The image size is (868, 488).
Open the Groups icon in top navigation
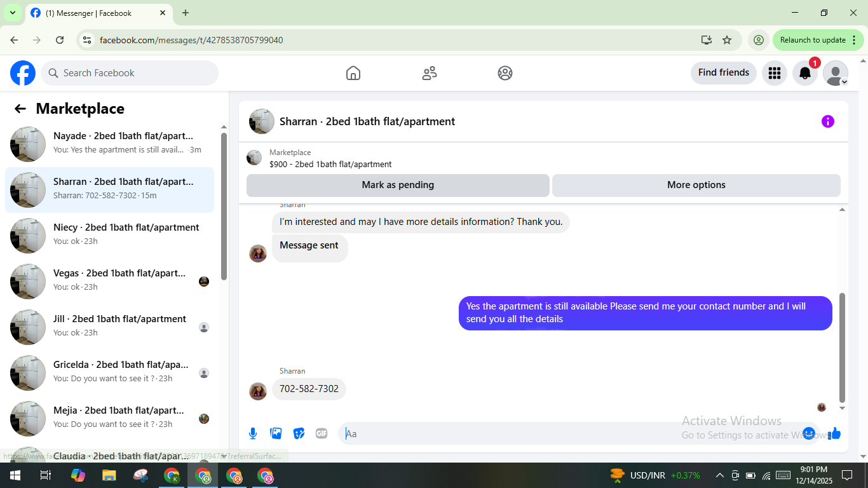pyautogui.click(x=505, y=73)
